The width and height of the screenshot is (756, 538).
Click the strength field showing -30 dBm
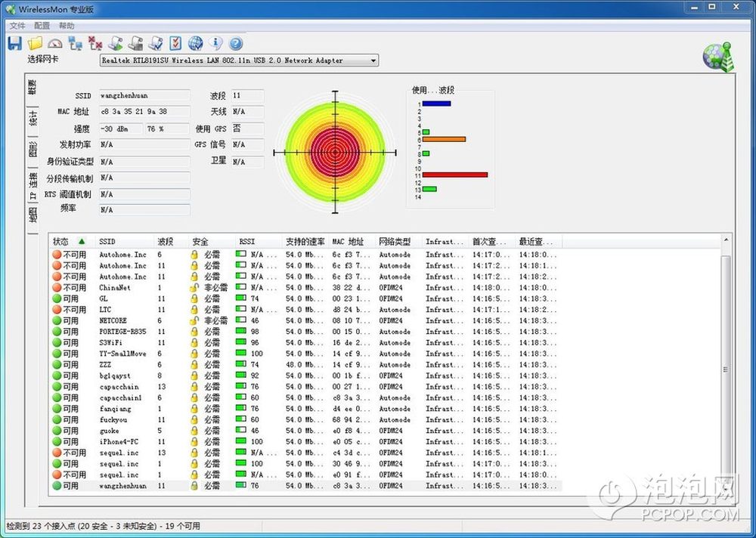(x=120, y=129)
